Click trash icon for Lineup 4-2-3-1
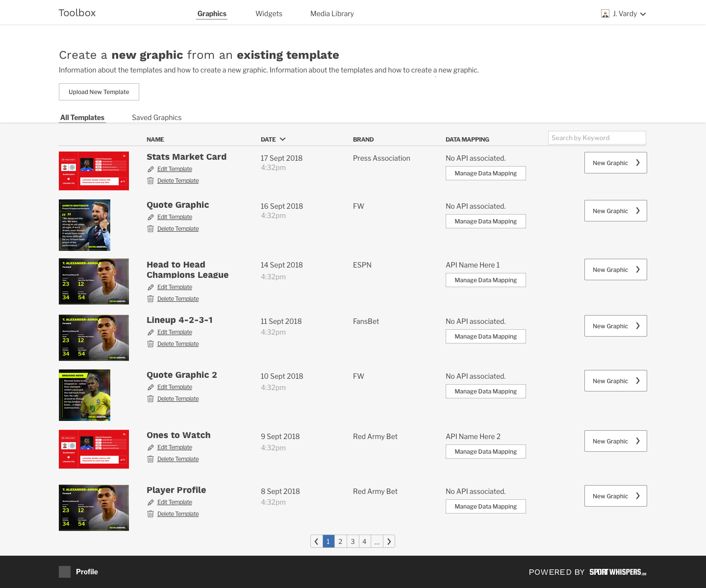The image size is (706, 588). click(x=151, y=344)
